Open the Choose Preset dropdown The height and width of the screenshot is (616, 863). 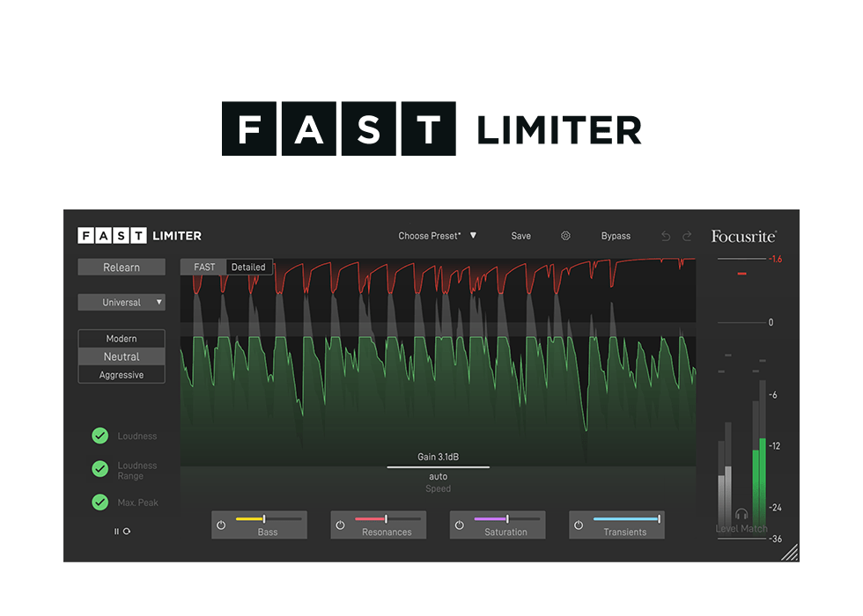tap(437, 236)
